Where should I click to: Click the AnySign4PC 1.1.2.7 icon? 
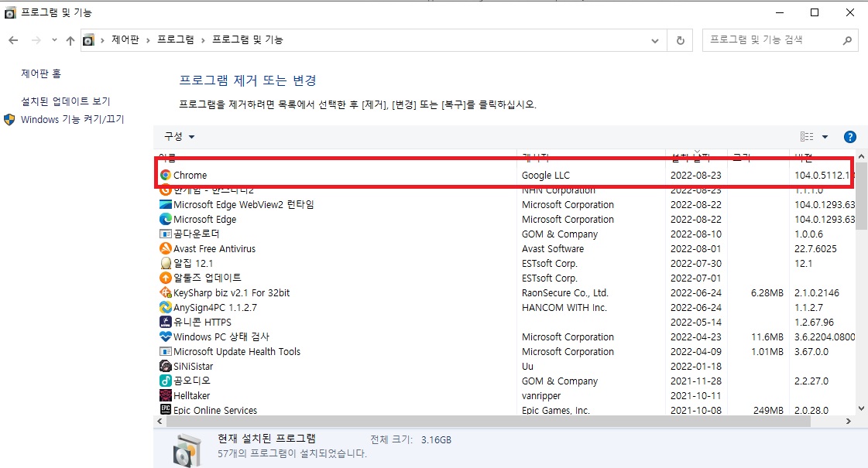click(165, 307)
